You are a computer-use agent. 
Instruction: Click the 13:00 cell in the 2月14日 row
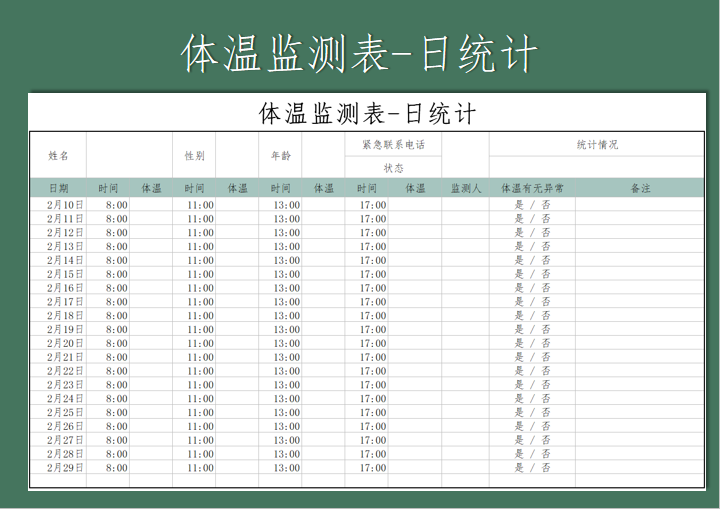coord(281,260)
